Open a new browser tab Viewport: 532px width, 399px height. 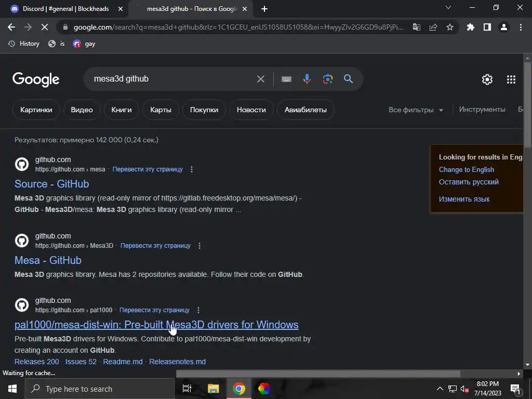[264, 9]
